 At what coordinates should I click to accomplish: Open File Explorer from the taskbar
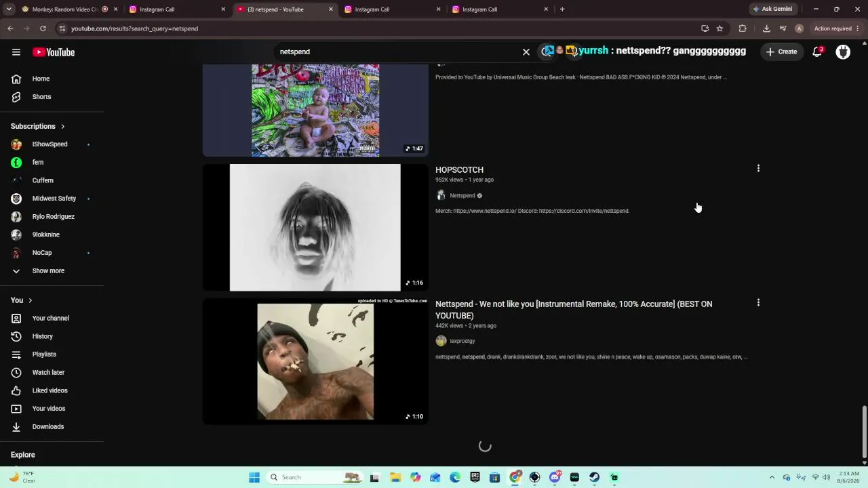point(395,477)
